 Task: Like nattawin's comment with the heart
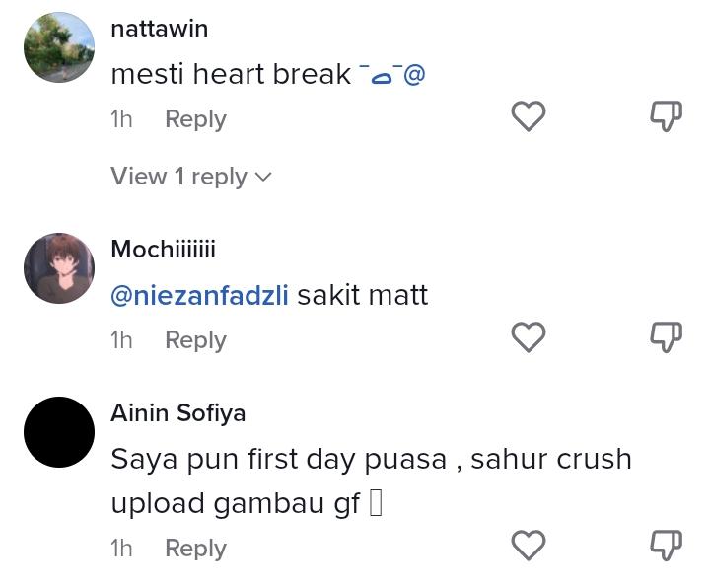coord(529,116)
